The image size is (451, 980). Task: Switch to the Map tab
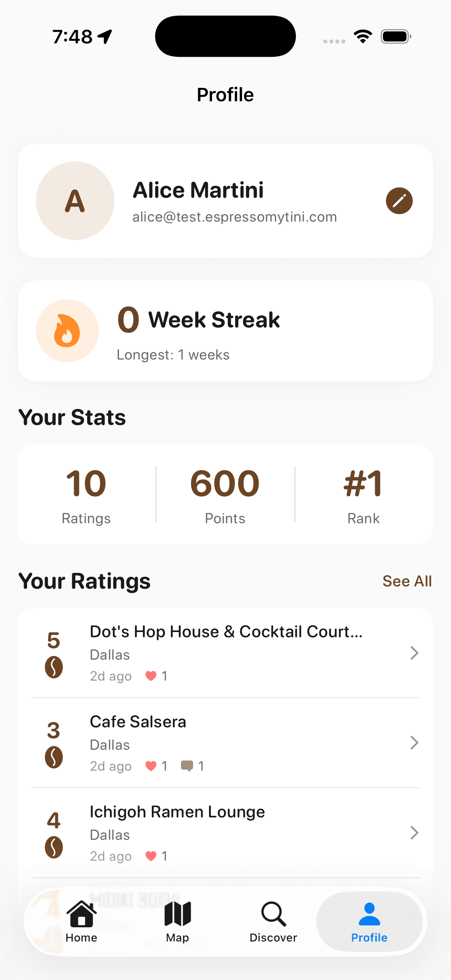(177, 921)
